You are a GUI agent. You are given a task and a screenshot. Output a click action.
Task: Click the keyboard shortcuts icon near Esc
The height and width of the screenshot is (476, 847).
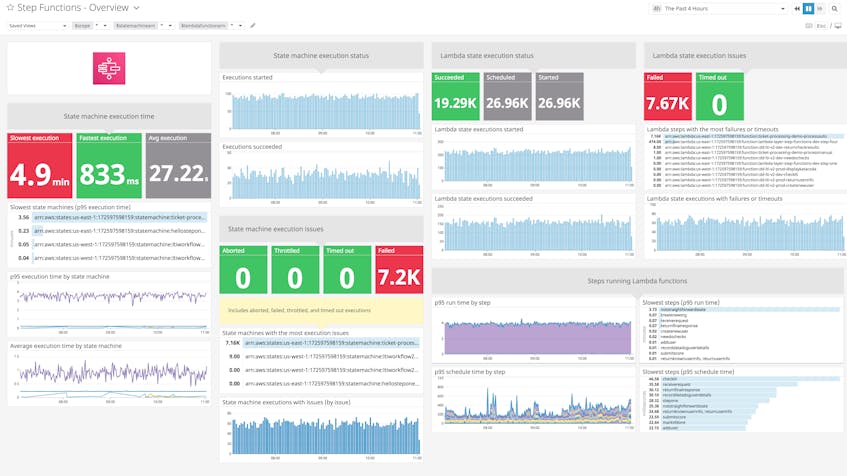[x=809, y=25]
